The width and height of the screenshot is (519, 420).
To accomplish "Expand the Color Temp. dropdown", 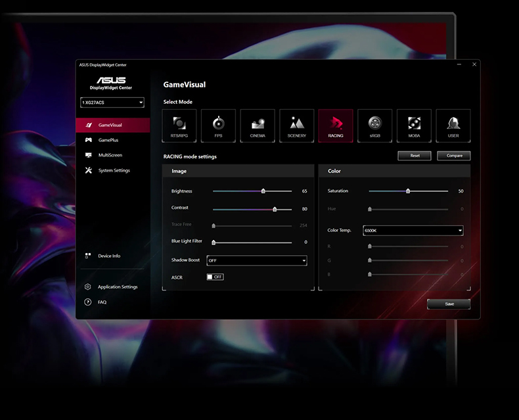I will (413, 231).
